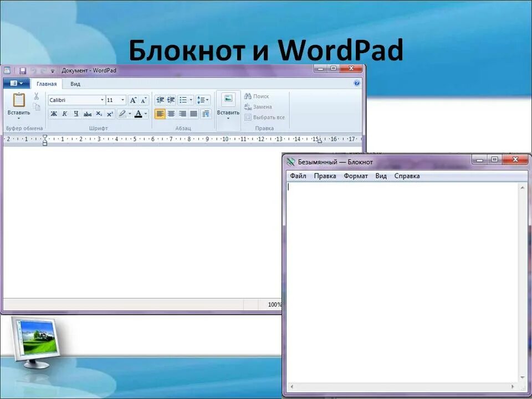Viewport: 532px width, 399px height.
Task: Expand the highlight color dropdown arrow
Action: point(130,114)
